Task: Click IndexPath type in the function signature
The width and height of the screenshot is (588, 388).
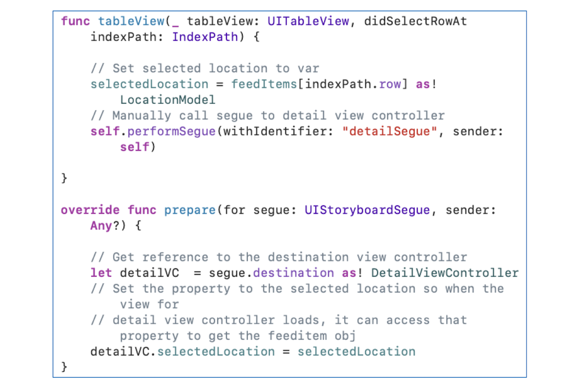Action: [x=205, y=37]
